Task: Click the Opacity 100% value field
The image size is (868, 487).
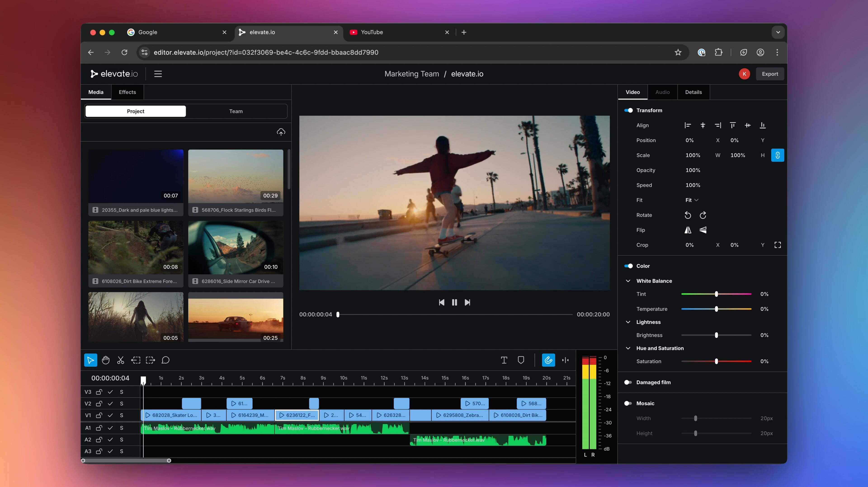Action: click(x=693, y=170)
